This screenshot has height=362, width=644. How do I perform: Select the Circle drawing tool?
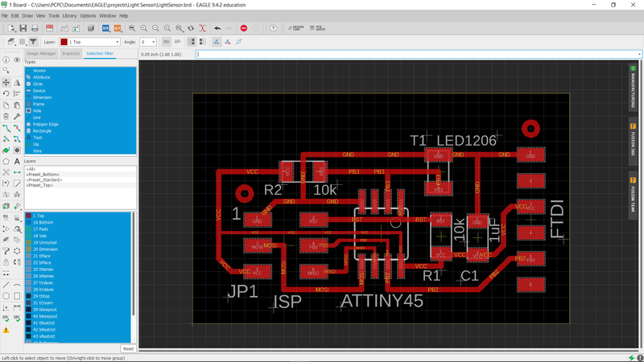(x=6, y=295)
